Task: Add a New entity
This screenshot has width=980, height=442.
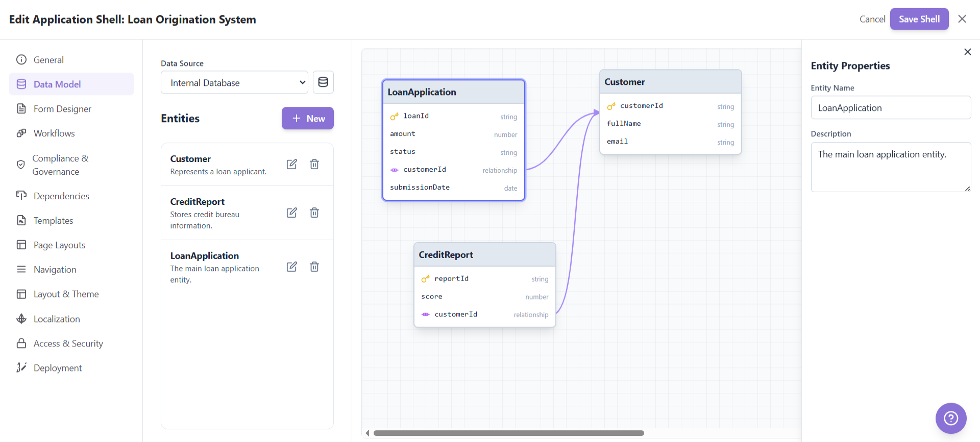Action: [x=307, y=118]
